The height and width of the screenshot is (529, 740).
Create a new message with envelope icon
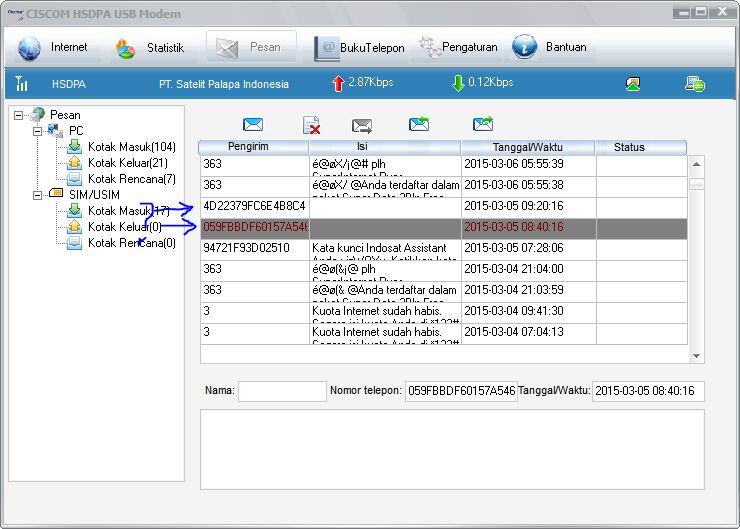253,125
